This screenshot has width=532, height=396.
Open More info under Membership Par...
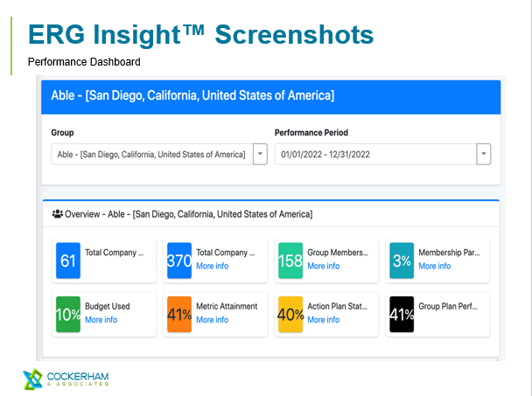435,266
